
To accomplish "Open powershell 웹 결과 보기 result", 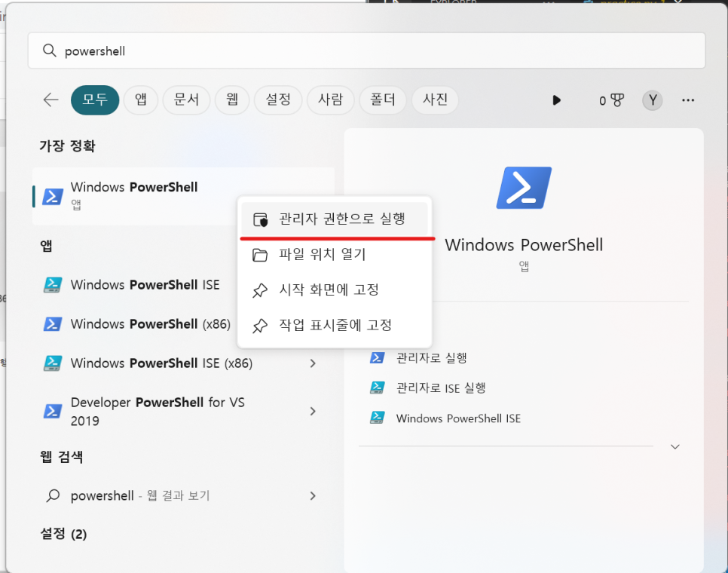I will tap(184, 495).
